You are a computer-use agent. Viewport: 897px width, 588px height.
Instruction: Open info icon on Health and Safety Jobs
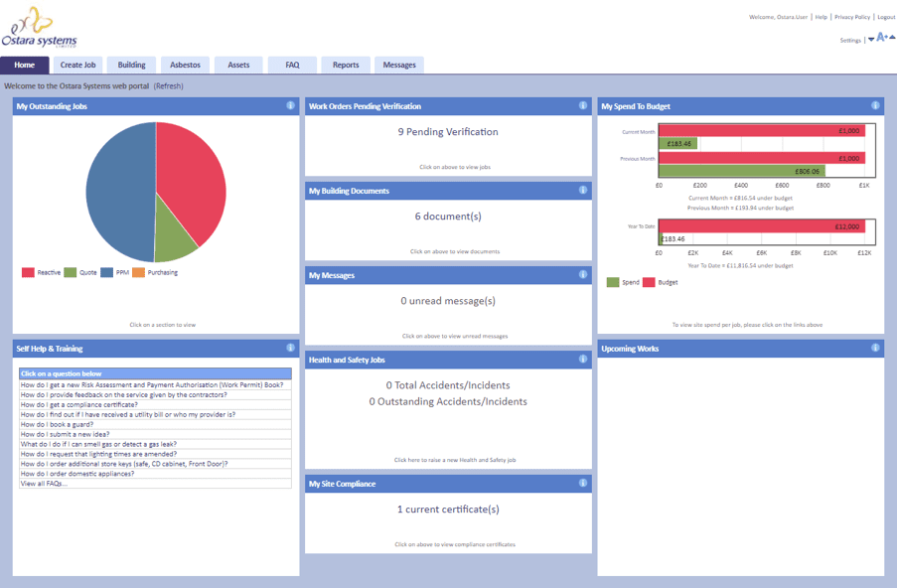[583, 360]
